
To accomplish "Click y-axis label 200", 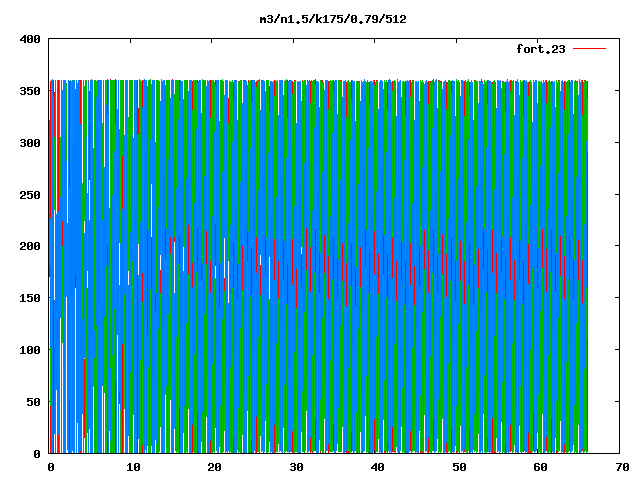I will 30,246.
